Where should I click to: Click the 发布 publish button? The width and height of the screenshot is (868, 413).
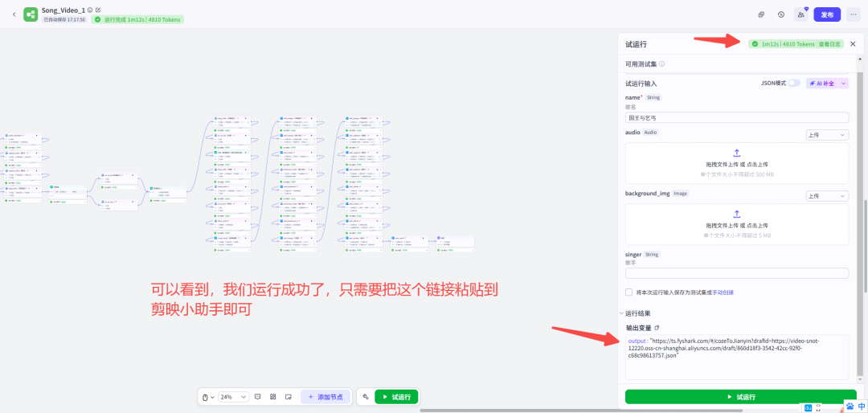tap(827, 15)
